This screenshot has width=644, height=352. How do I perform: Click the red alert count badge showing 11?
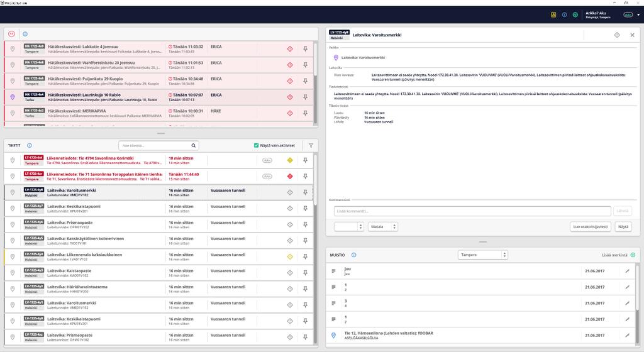point(12,34)
